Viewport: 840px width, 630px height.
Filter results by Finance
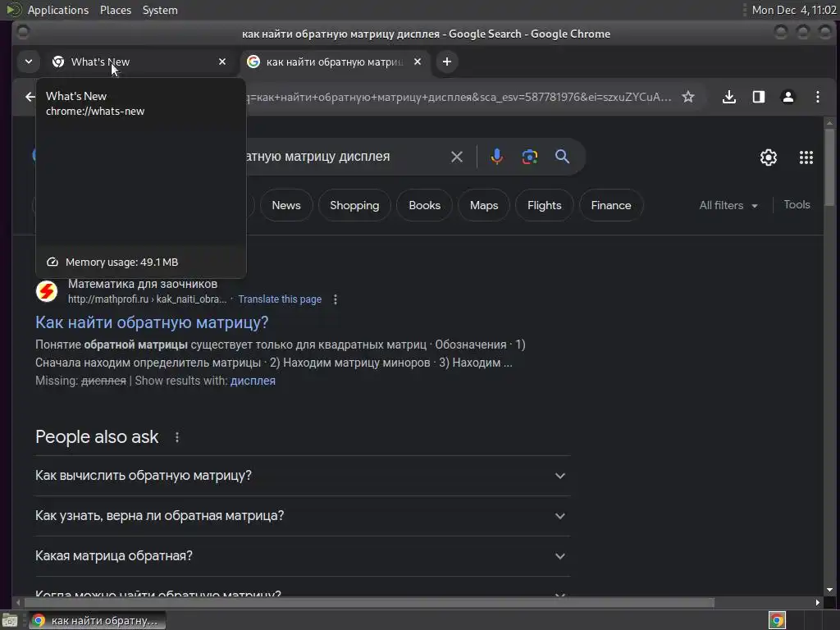coord(611,205)
